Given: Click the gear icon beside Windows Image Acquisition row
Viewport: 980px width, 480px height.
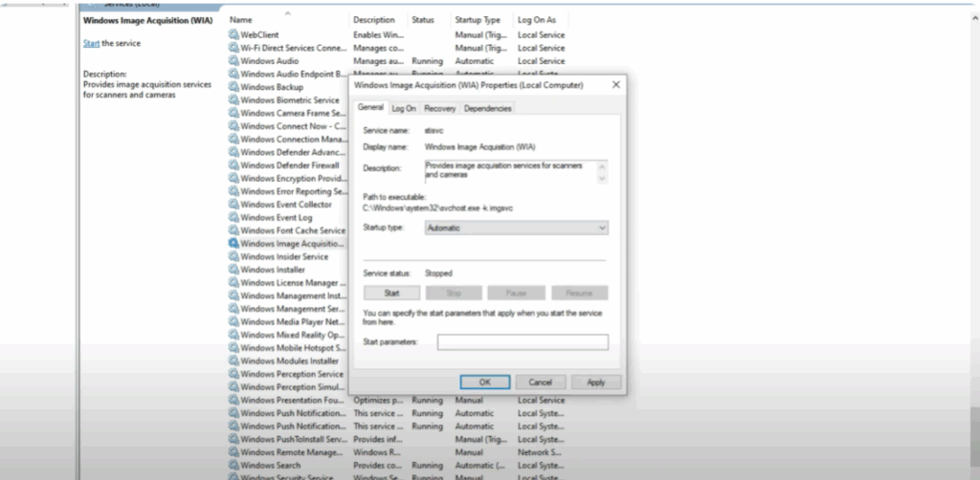Looking at the screenshot, I should [x=234, y=244].
